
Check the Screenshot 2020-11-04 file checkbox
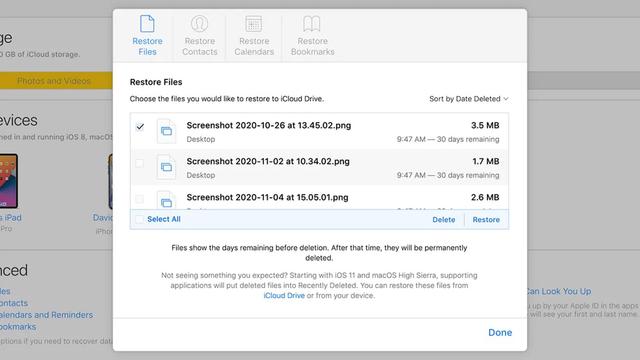point(140,199)
